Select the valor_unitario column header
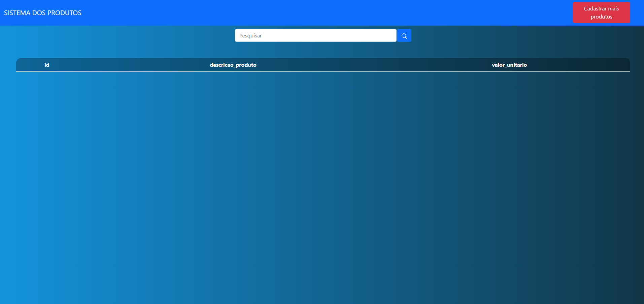 point(509,65)
